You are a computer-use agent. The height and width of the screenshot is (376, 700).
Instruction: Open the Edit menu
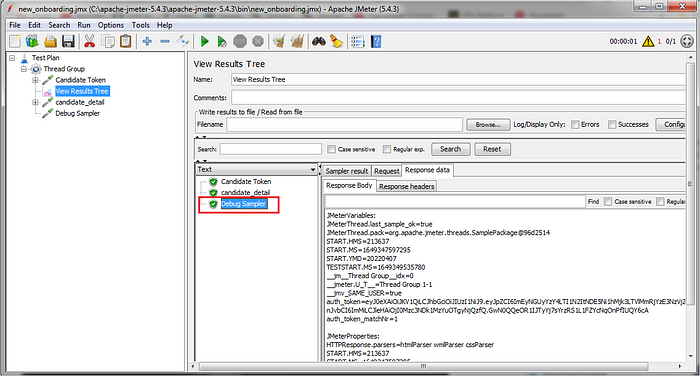34,25
